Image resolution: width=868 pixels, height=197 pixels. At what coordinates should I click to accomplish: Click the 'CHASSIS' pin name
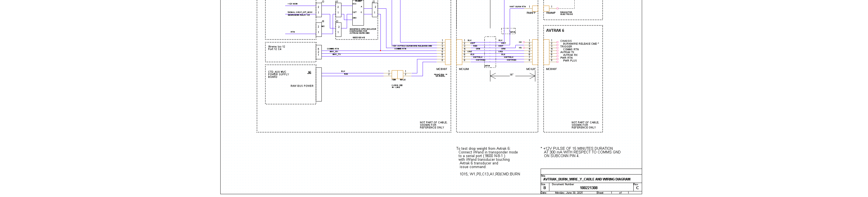point(566,41)
